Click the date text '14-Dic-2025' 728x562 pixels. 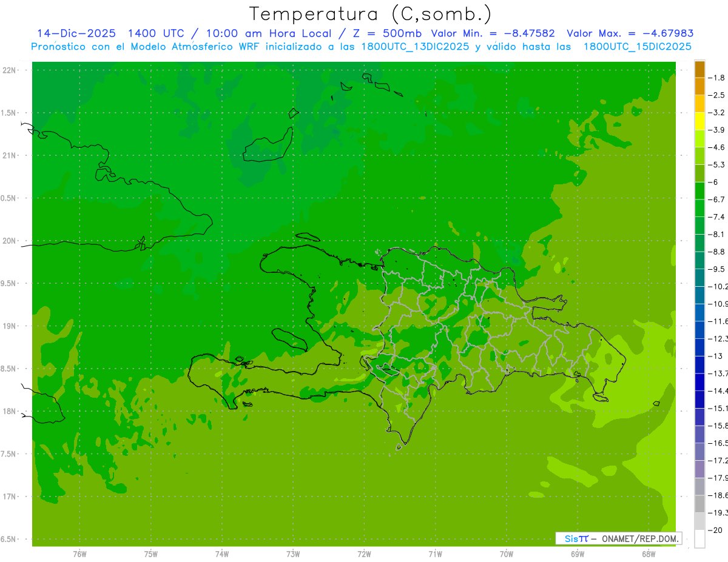[x=78, y=33]
